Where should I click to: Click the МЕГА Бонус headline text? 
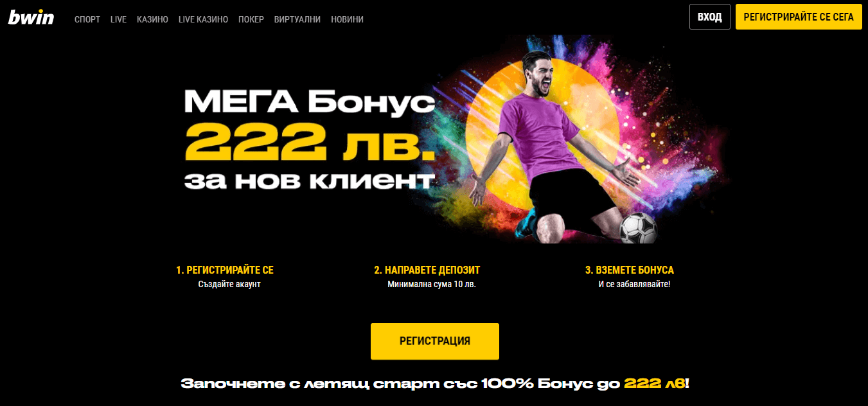(x=309, y=103)
